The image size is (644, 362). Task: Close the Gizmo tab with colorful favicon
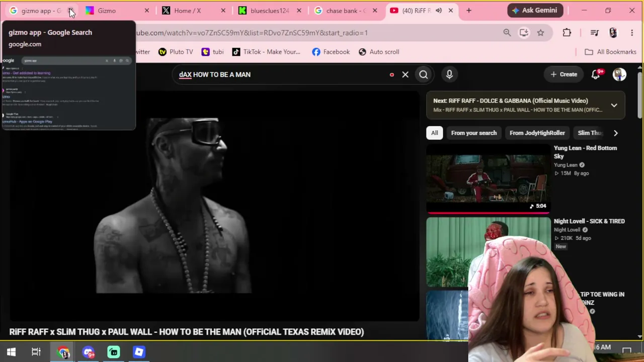pyautogui.click(x=147, y=11)
